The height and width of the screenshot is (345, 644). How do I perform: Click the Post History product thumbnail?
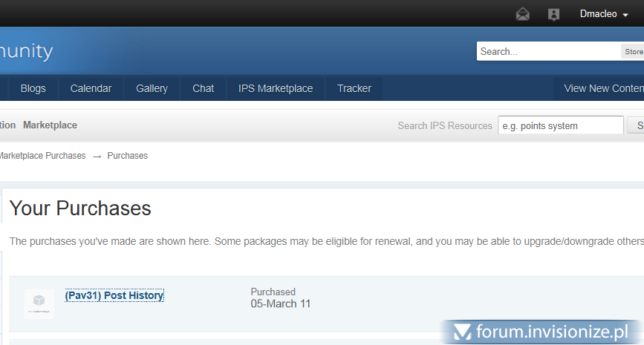(x=39, y=303)
